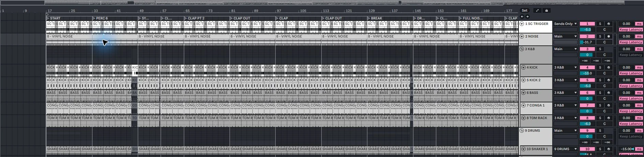The width and height of the screenshot is (644, 157).
Task: Click the diagonal arrows icon beside Set
Action: pyautogui.click(x=537, y=11)
